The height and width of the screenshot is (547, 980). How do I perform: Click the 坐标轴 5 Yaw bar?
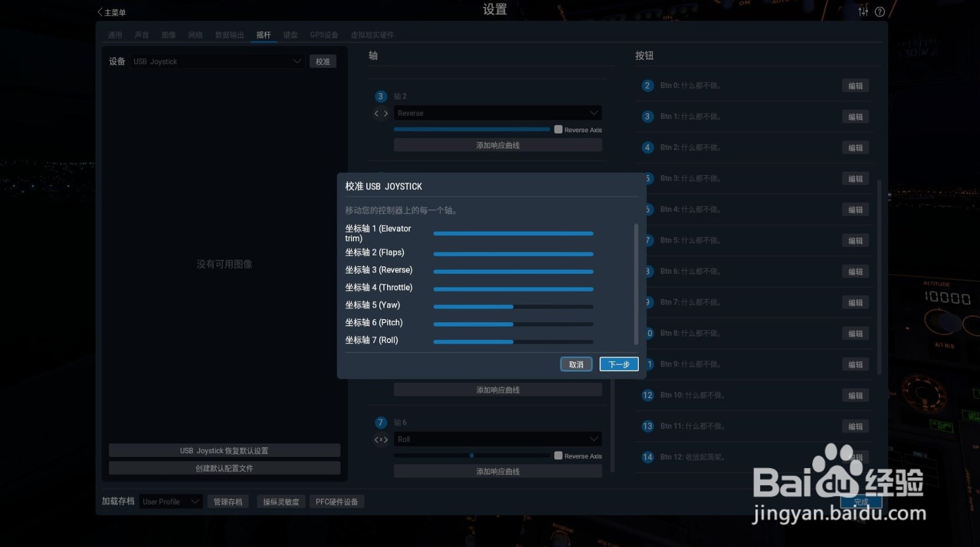tap(513, 306)
